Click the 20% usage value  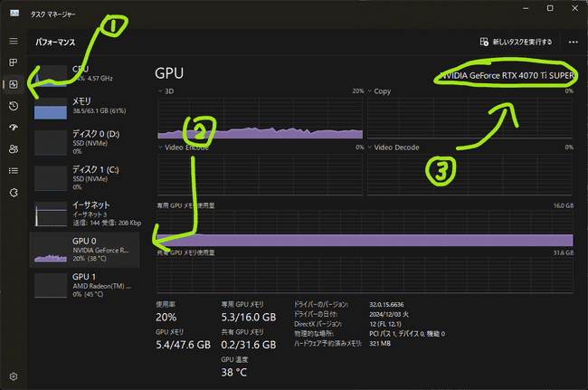pos(166,318)
